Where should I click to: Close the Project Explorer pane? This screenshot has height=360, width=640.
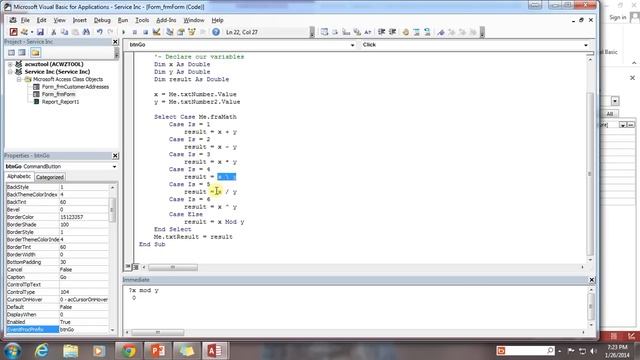pyautogui.click(x=115, y=42)
